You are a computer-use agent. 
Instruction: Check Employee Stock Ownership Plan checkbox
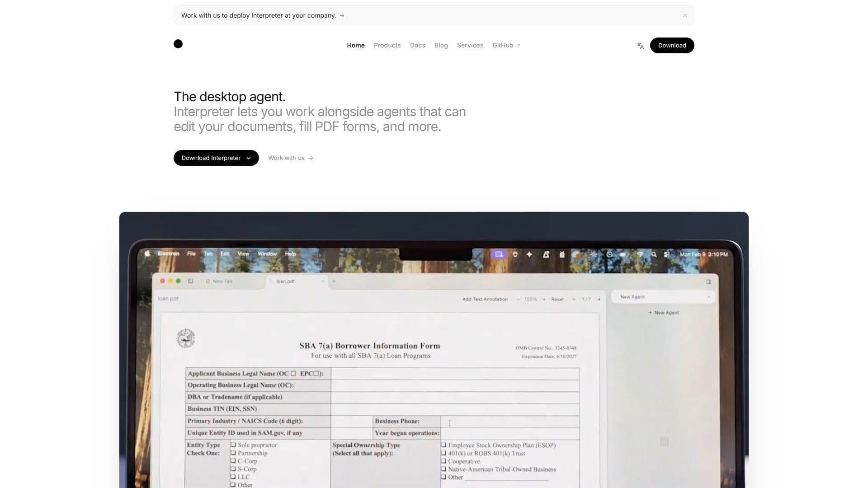443,445
